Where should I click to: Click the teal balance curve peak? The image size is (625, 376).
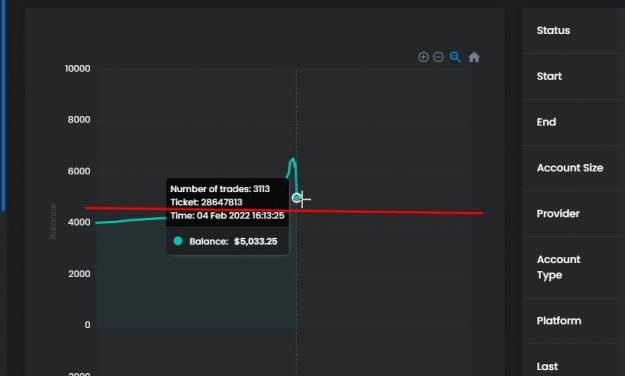(x=293, y=159)
